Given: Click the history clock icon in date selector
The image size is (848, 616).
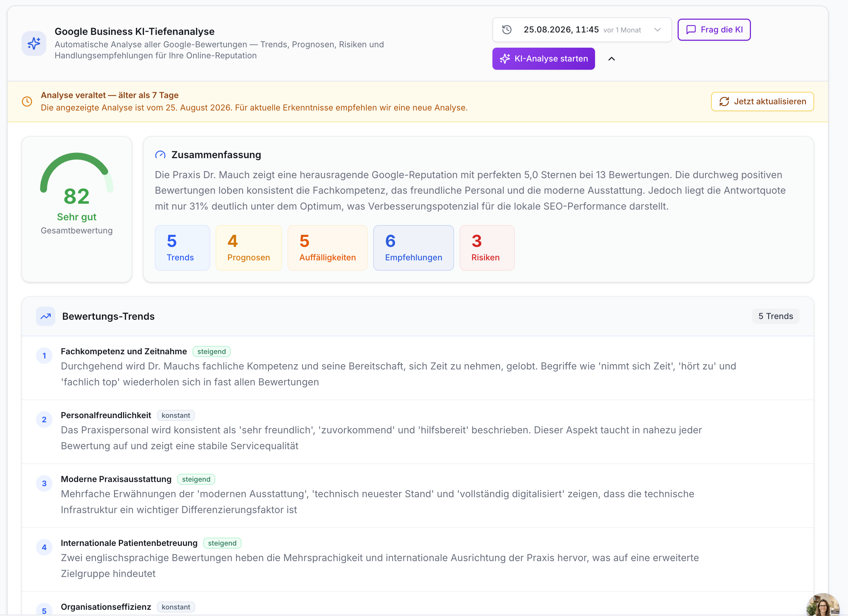Looking at the screenshot, I should [x=507, y=29].
